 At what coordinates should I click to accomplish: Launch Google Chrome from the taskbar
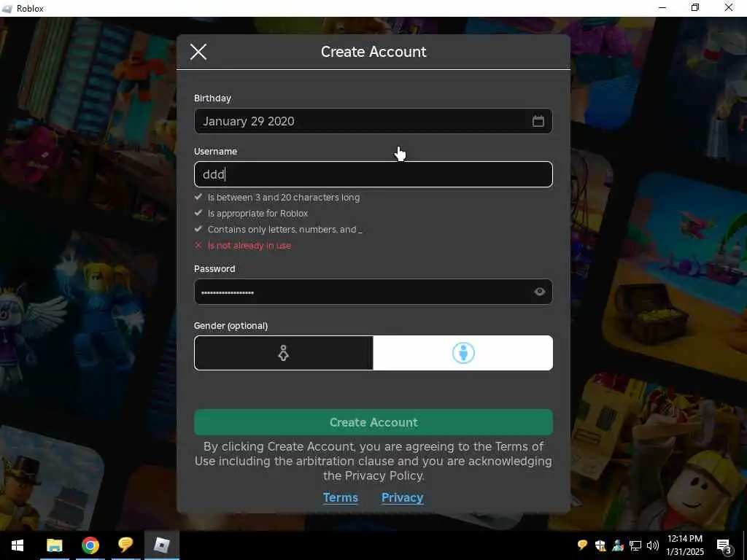click(x=90, y=545)
